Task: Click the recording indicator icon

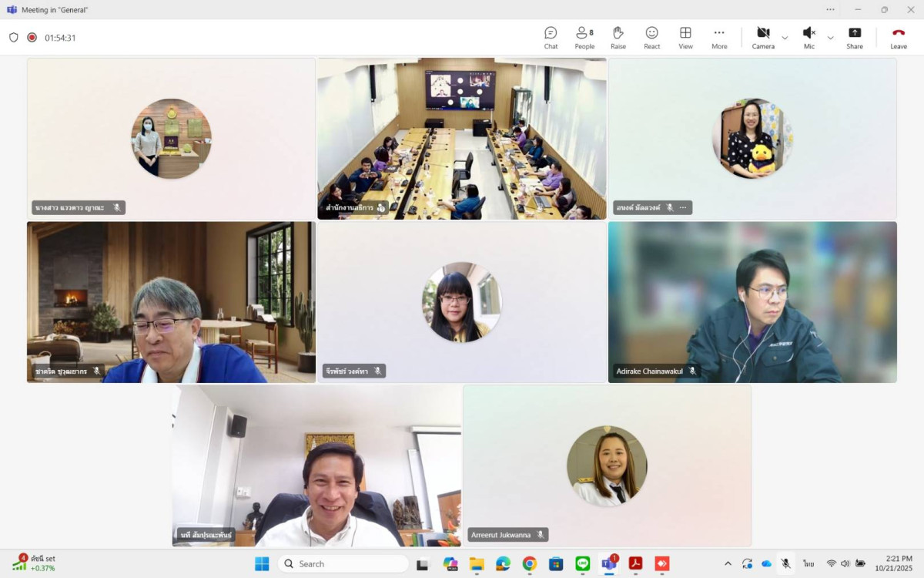Action: 32,37
